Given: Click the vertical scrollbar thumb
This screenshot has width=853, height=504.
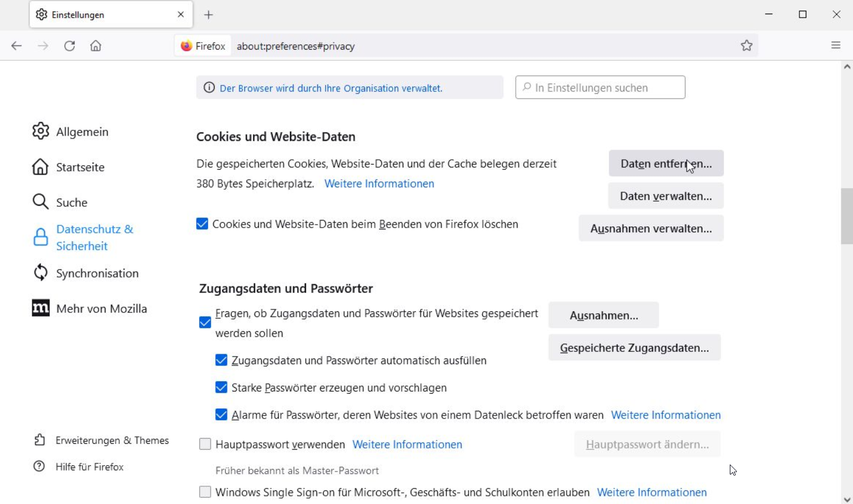Looking at the screenshot, I should (x=847, y=216).
